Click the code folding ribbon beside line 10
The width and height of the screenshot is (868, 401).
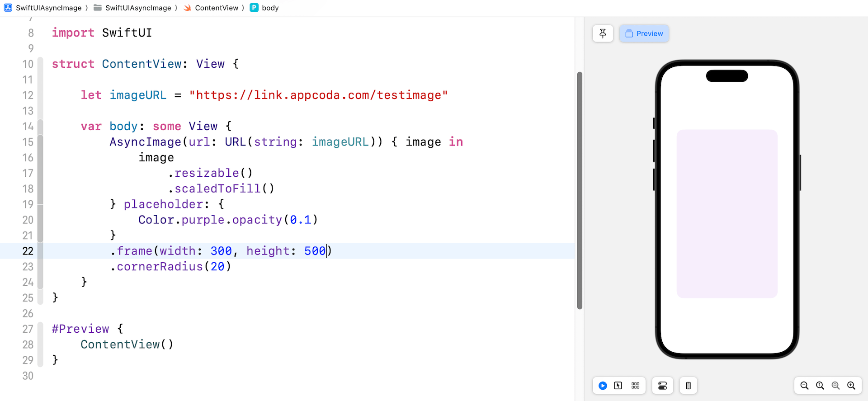pos(40,64)
